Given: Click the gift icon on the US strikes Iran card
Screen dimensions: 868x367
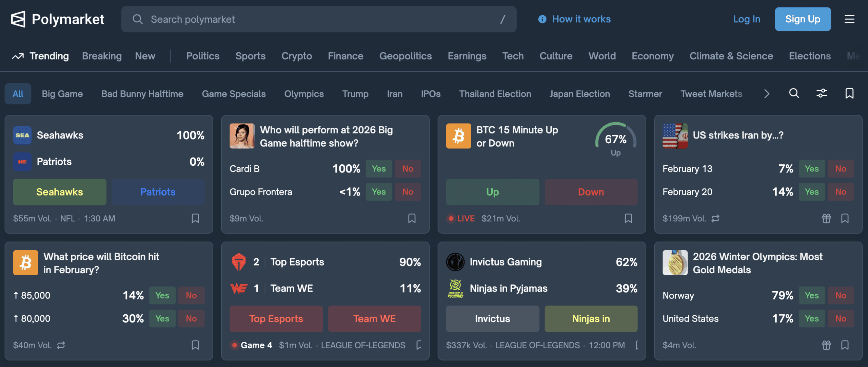Looking at the screenshot, I should (826, 218).
